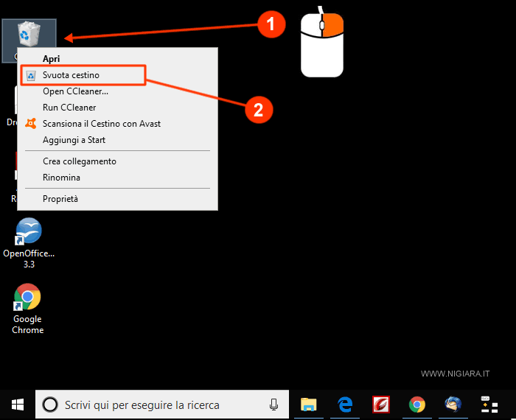
Task: Click Open CCleaner... menu entry
Action: click(x=75, y=91)
